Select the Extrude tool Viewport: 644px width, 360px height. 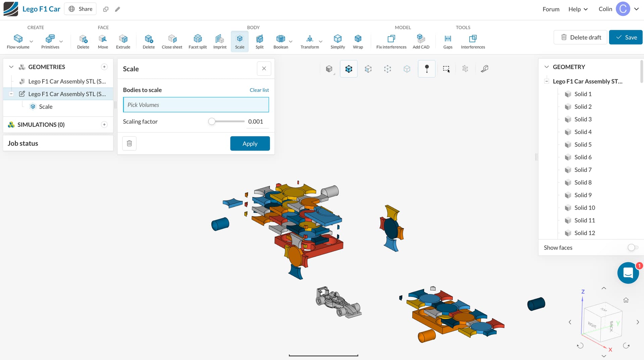[x=123, y=41]
